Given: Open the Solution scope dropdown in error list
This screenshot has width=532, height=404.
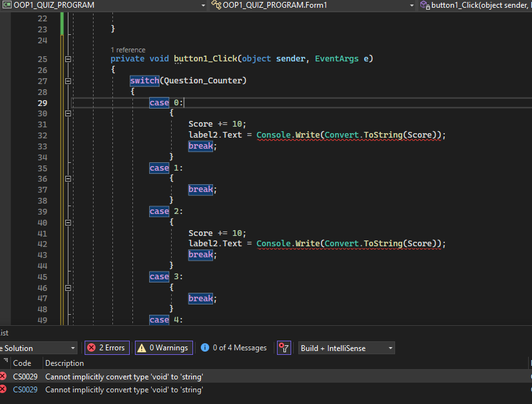Looking at the screenshot, I should [x=37, y=348].
